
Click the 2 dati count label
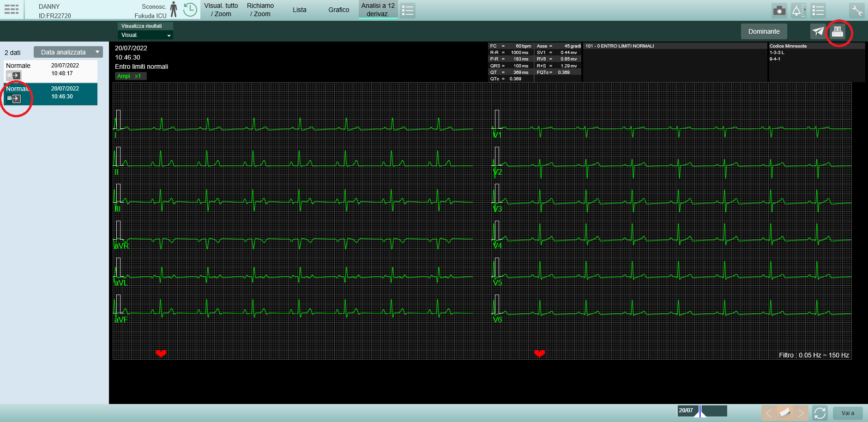12,53
